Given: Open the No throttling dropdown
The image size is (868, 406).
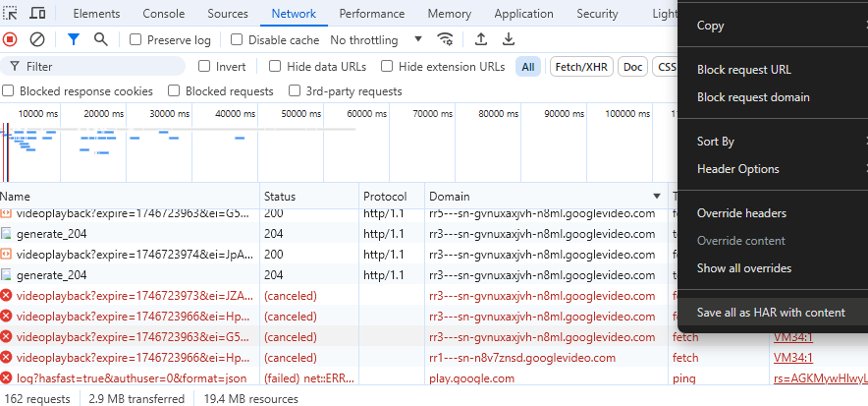Looking at the screenshot, I should pyautogui.click(x=376, y=40).
